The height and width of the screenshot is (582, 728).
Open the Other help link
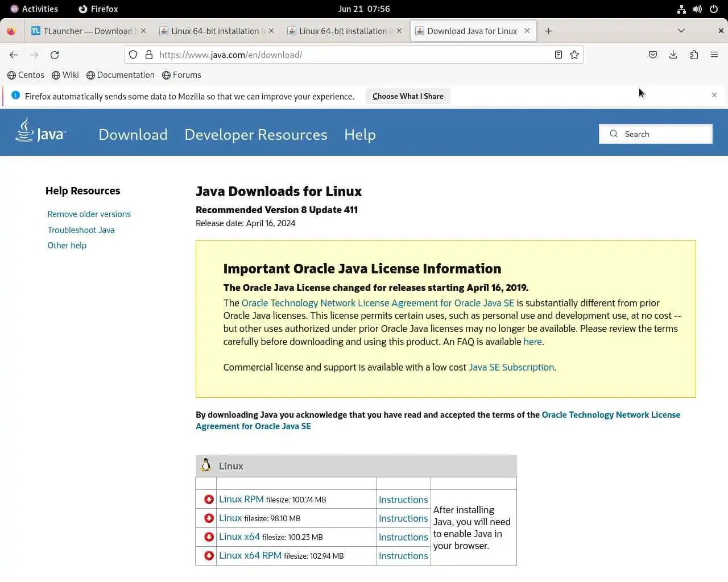pyautogui.click(x=67, y=246)
